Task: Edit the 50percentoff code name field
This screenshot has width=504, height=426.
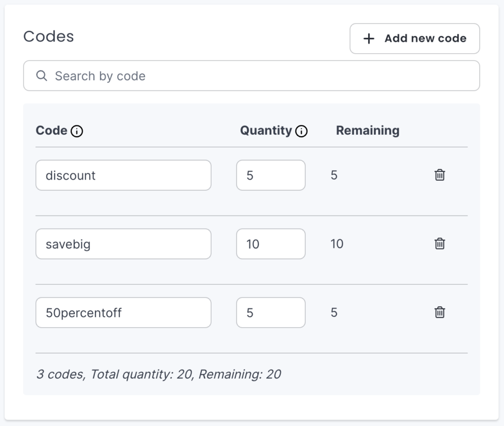Action: pos(124,312)
